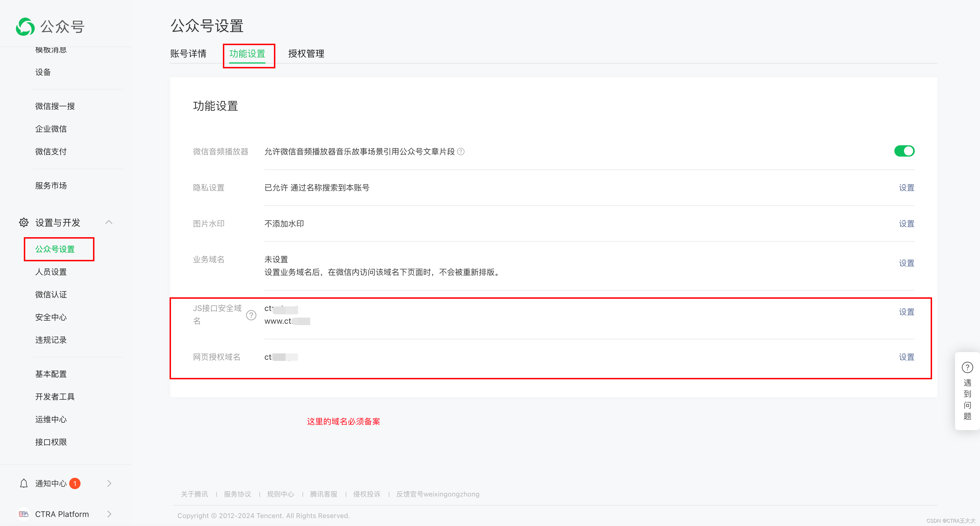This screenshot has width=980, height=526.
Task: Open the 遇到问题 help question icon
Action: click(x=967, y=367)
